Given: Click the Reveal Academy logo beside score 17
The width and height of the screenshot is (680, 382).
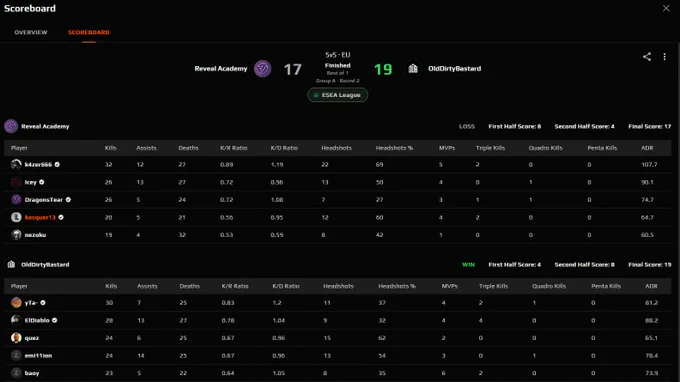Looking at the screenshot, I should click(x=262, y=69).
